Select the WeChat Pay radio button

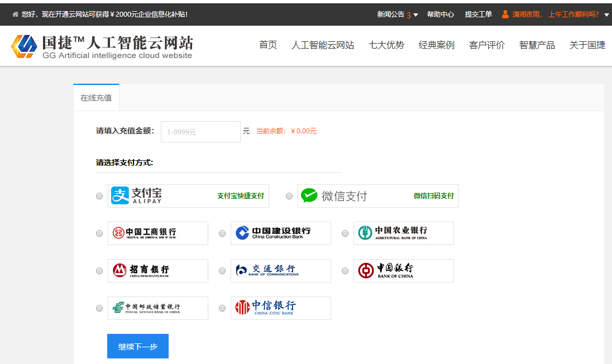point(289,196)
